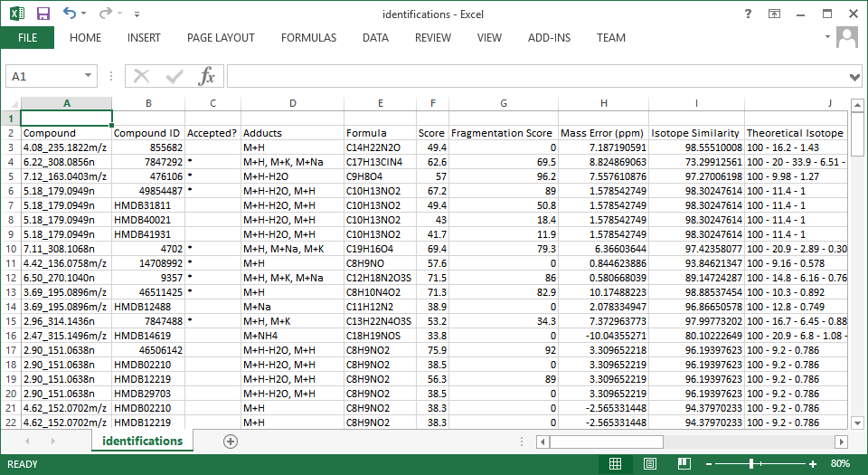Click inside the Name Box showing A1
This screenshot has width=868, height=475.
pos(44,76)
